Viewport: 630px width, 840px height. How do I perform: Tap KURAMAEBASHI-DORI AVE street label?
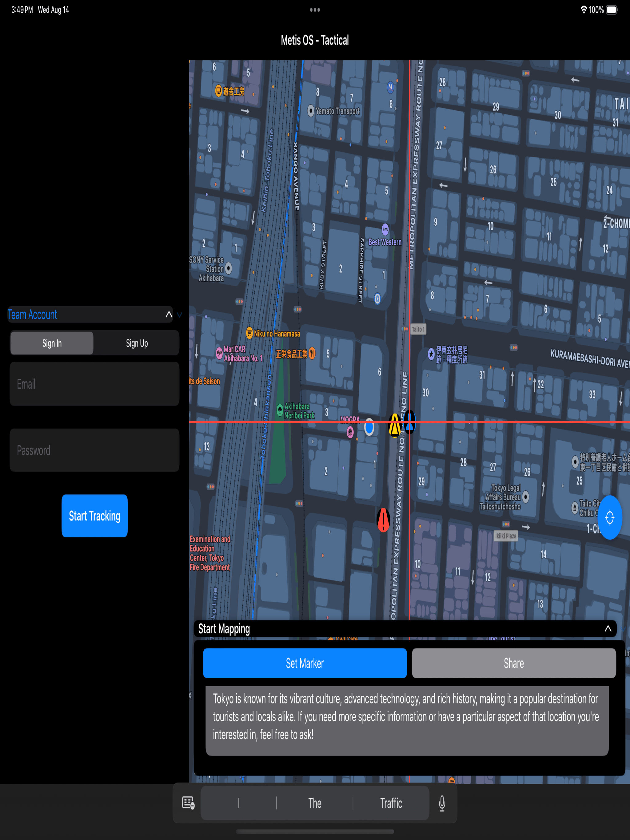point(590,359)
